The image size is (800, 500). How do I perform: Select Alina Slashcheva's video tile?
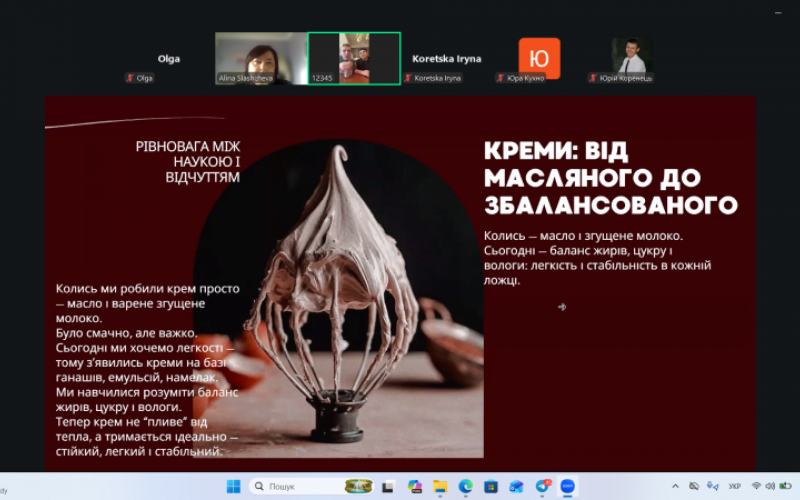pos(261,58)
